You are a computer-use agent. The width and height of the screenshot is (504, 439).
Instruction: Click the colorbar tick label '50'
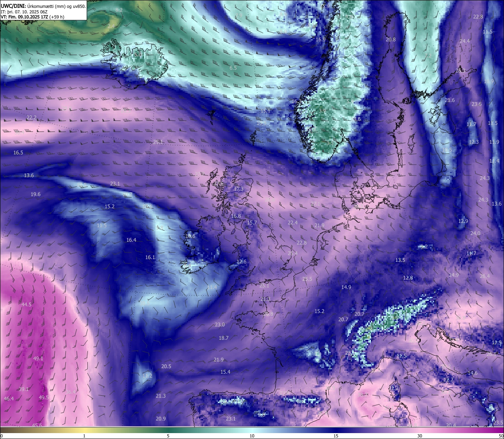500,436
